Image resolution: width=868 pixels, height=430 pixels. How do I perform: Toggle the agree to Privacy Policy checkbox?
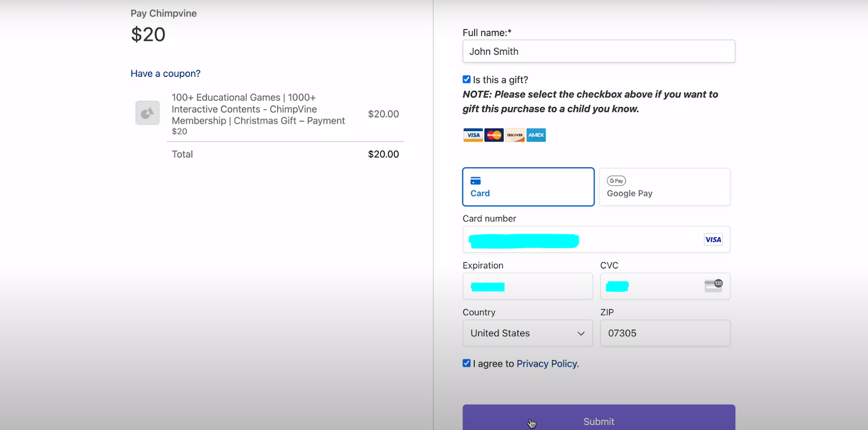[467, 363]
